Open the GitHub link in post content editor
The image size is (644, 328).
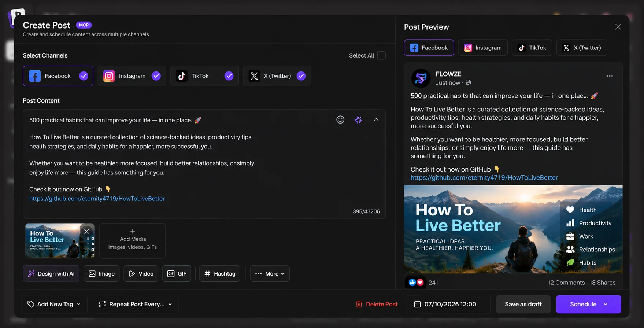click(97, 199)
